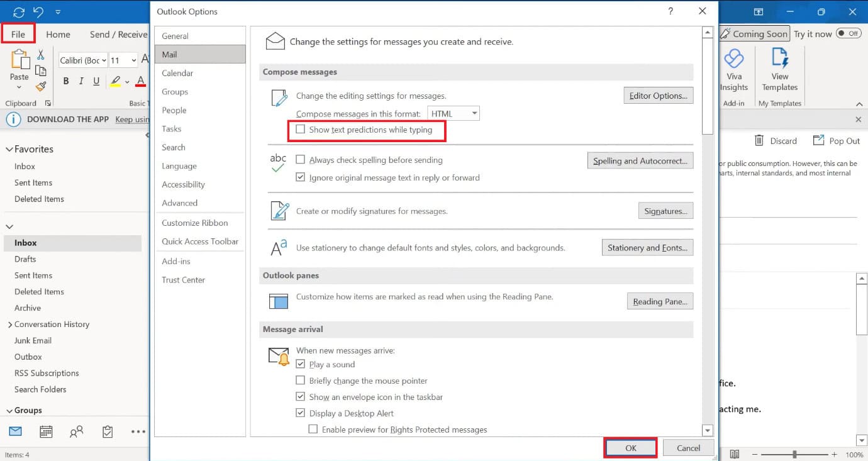This screenshot has width=868, height=461.
Task: Collapse the Favorites folder group
Action: (x=9, y=149)
